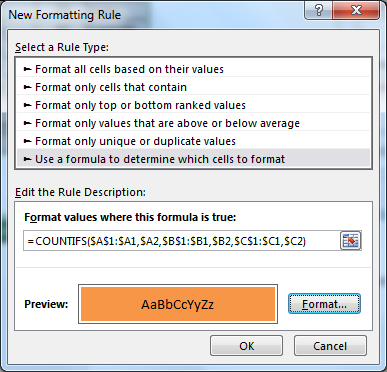Choose 'Format only values that are above or below average'
387x372 pixels.
(193, 123)
